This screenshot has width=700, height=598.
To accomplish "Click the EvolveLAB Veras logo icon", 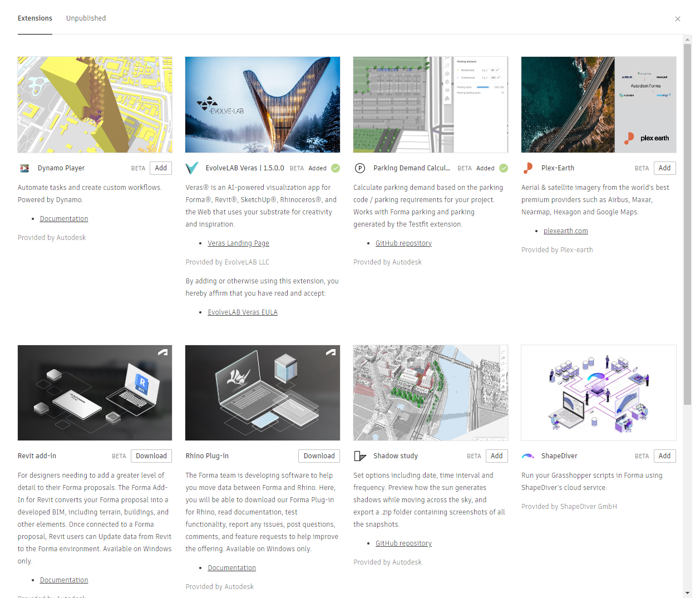I will 192,168.
